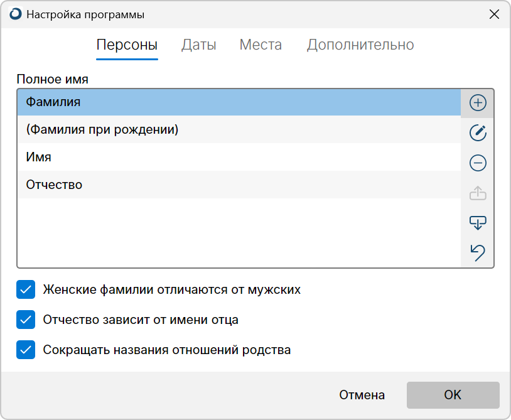Disable "Сокращать названия отношений родства" option
Viewport: 511px width, 420px height.
click(26, 350)
